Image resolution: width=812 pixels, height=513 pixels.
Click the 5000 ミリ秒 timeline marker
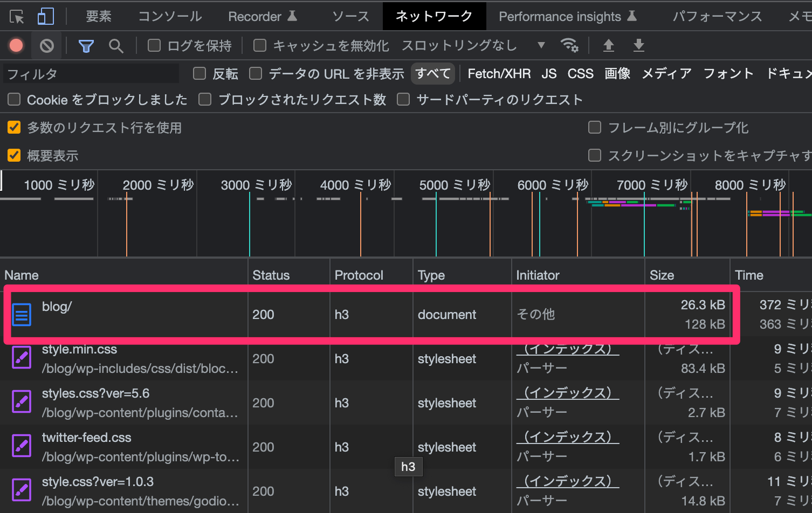click(455, 185)
